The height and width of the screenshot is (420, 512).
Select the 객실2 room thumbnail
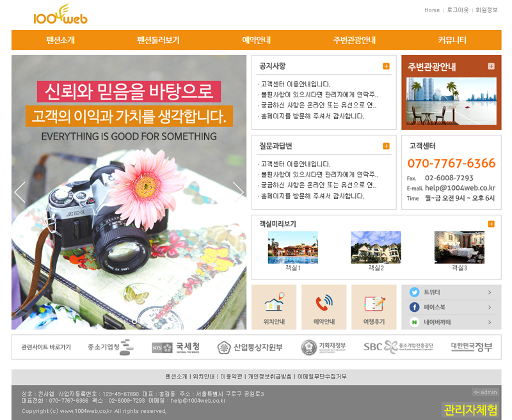[376, 247]
